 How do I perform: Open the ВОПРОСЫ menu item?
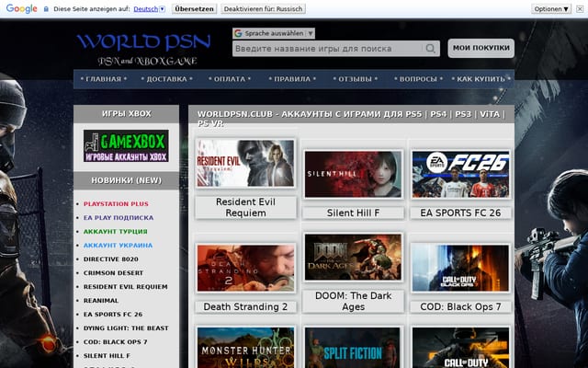pos(418,79)
